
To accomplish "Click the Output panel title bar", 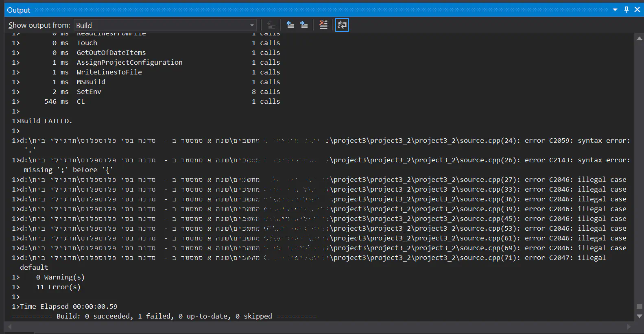I will pos(285,10).
